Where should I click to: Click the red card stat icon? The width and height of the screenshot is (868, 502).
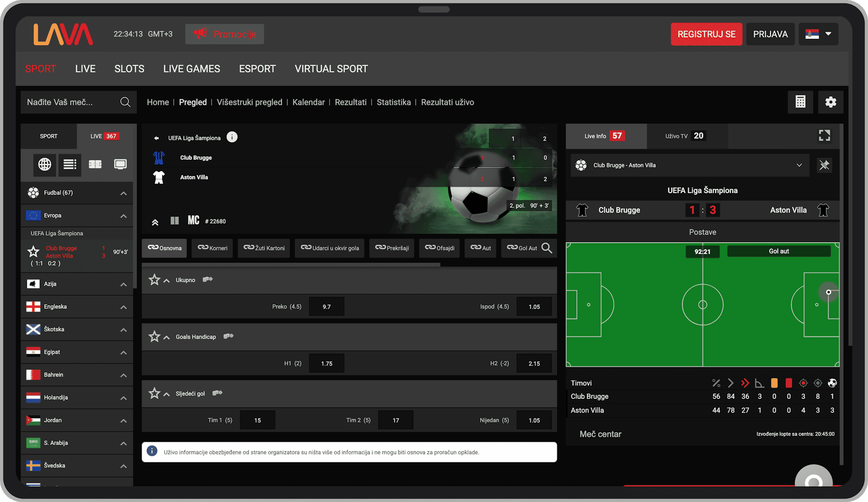[x=789, y=383]
